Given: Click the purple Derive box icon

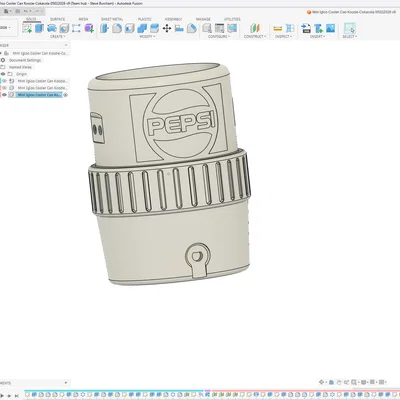Looking at the screenshot, I should point(89,28).
